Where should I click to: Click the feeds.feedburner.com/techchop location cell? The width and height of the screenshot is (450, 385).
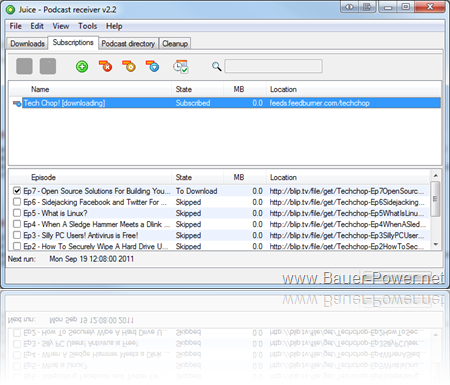(319, 103)
